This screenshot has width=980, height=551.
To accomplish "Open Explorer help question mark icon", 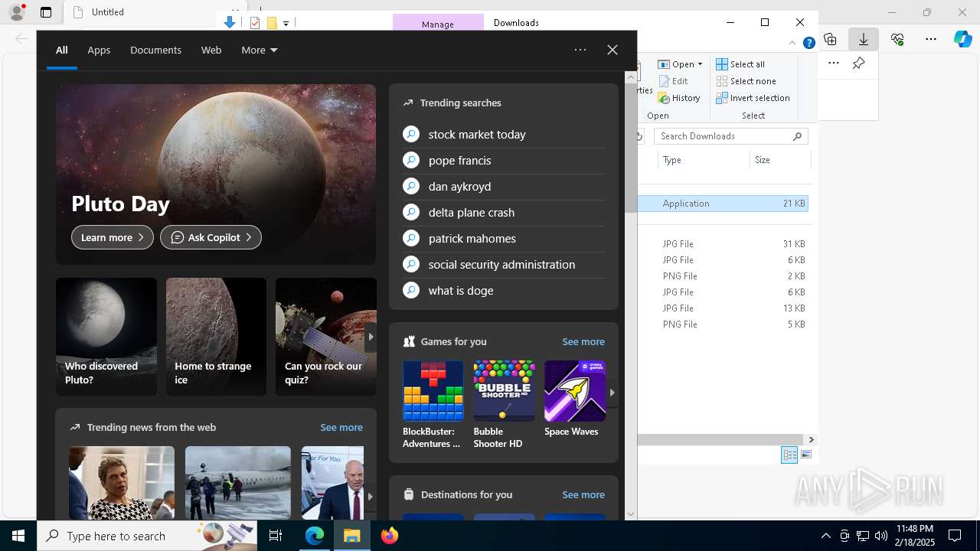I will pyautogui.click(x=808, y=43).
